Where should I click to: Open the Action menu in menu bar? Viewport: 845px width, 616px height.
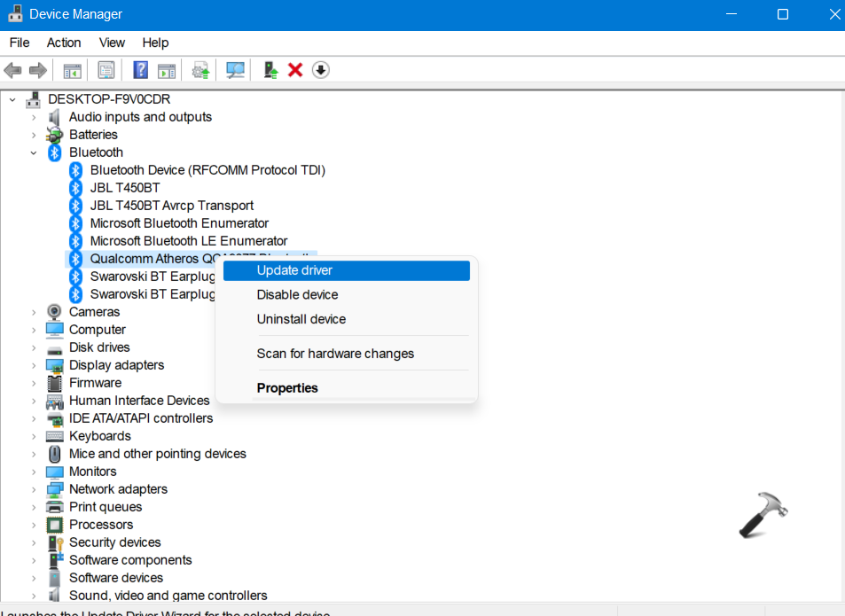[64, 43]
